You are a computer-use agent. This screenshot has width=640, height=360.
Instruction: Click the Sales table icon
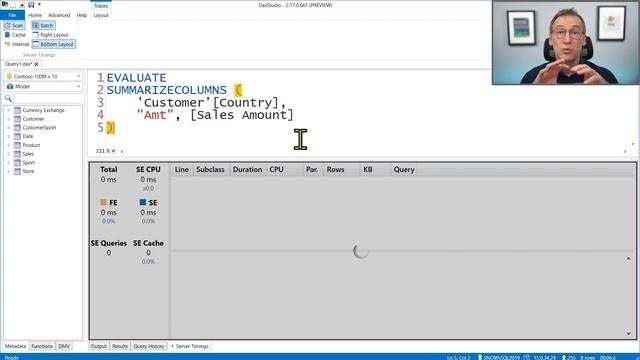[17, 154]
